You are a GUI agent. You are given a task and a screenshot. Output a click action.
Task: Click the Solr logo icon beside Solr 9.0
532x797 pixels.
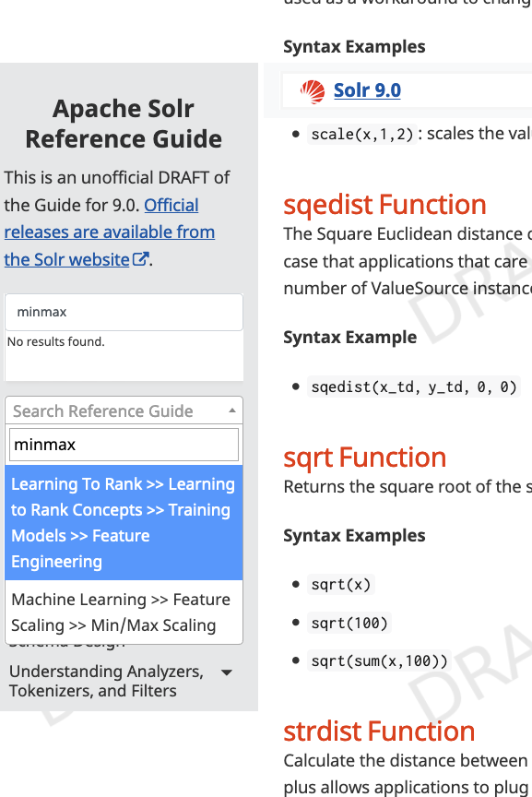(x=312, y=91)
